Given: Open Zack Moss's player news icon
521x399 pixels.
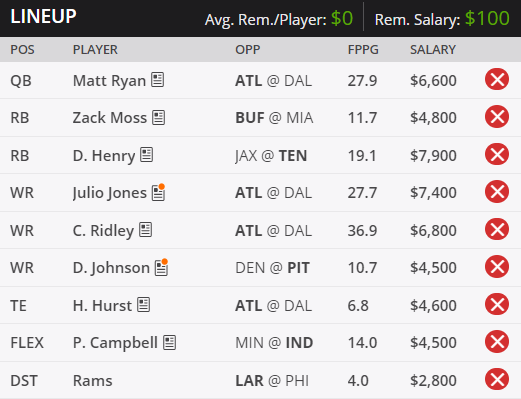Looking at the screenshot, I should click(x=159, y=117).
